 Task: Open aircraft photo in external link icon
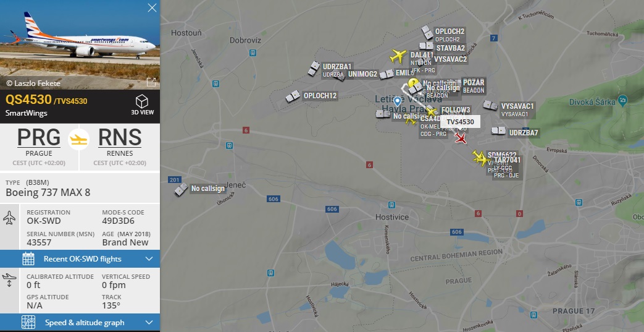151,82
